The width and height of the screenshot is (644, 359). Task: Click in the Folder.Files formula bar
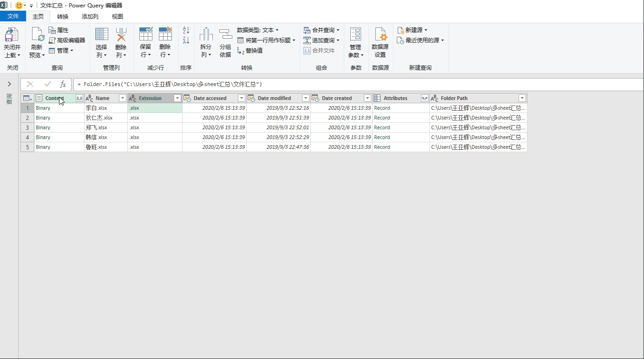coord(359,84)
